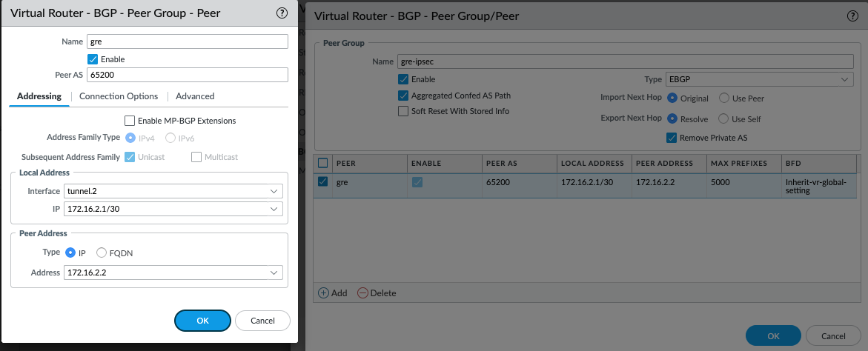Select FQDN peer address type

pyautogui.click(x=102, y=253)
